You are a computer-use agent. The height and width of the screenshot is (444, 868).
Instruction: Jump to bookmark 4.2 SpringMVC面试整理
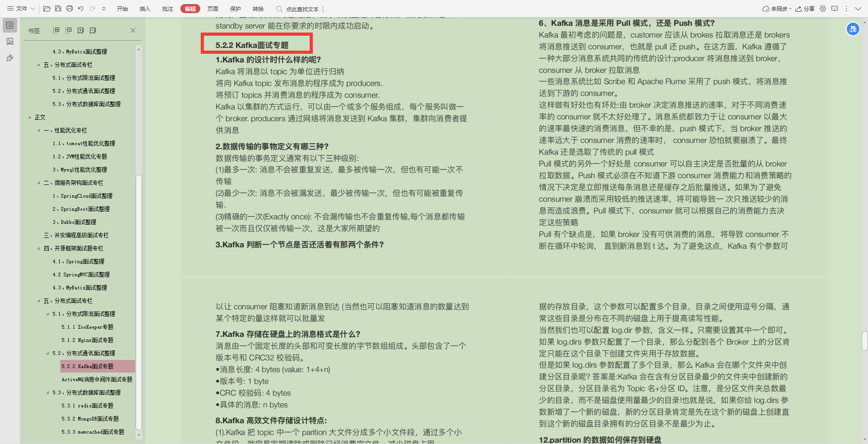point(81,274)
